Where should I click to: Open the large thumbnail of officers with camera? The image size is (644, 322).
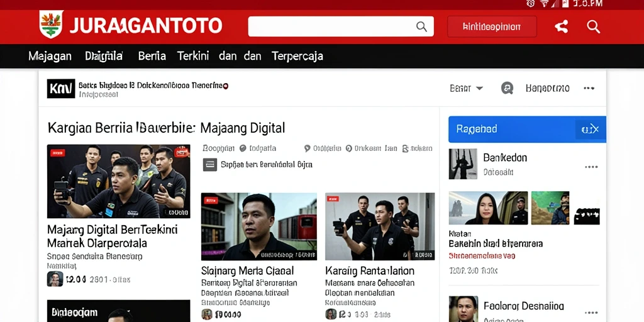click(119, 181)
